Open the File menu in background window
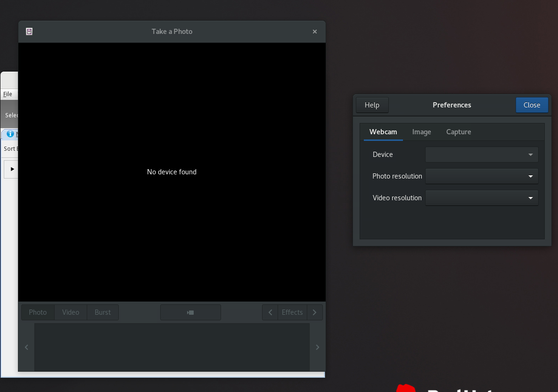The width and height of the screenshot is (558, 392). coord(8,94)
